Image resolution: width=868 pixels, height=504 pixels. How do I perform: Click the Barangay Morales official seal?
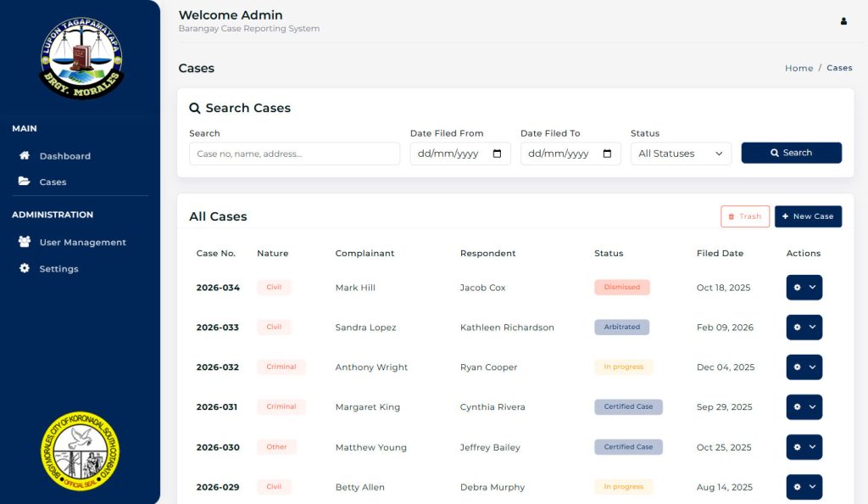pyautogui.click(x=81, y=451)
